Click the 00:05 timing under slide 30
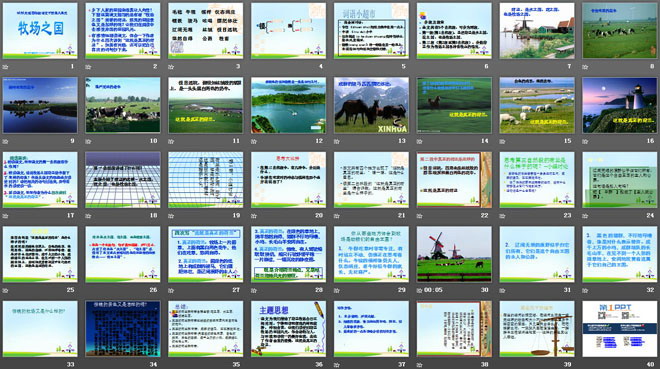Screen dimensions: 660x369 (433, 290)
